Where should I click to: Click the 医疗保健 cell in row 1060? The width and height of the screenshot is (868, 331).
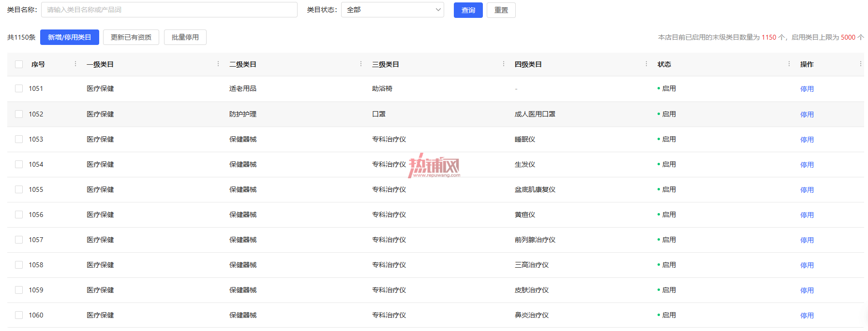click(x=100, y=315)
